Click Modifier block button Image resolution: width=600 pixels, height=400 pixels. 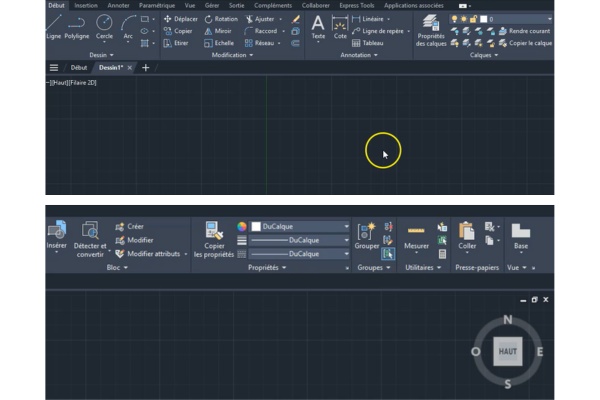tap(134, 240)
